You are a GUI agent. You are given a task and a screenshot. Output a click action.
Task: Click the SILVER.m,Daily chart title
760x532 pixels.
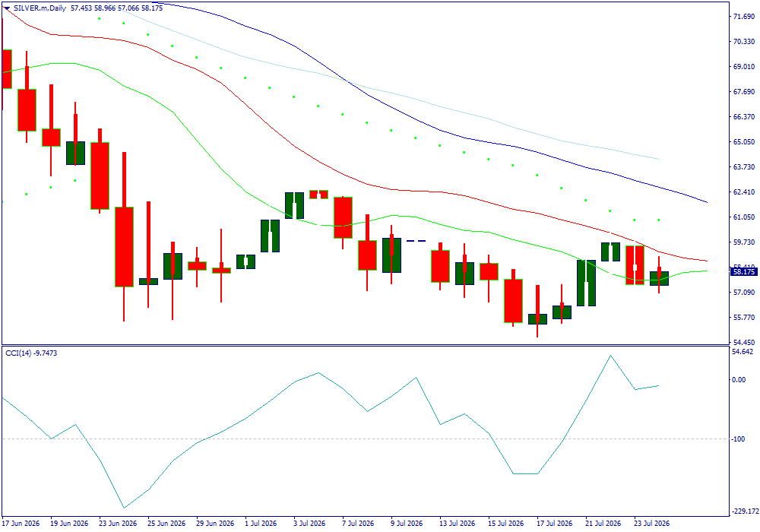click(x=40, y=8)
